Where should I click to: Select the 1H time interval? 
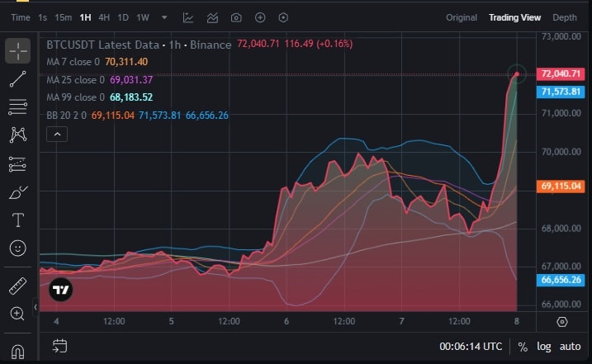pos(85,17)
